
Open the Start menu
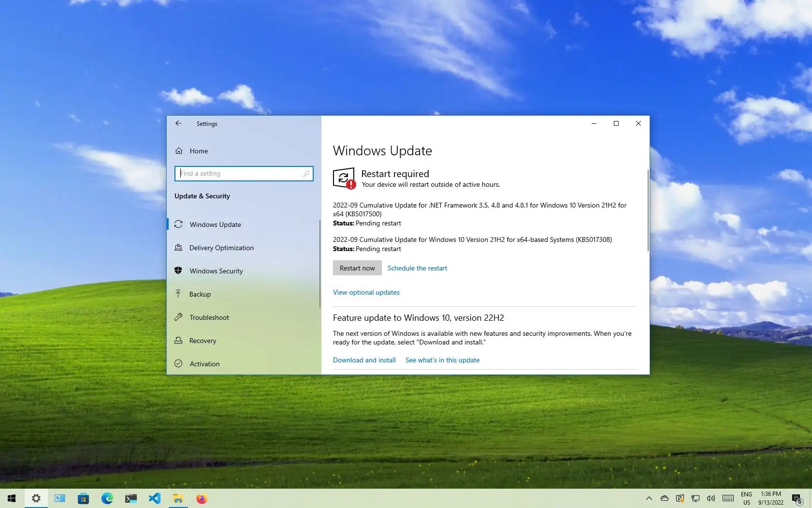point(11,498)
